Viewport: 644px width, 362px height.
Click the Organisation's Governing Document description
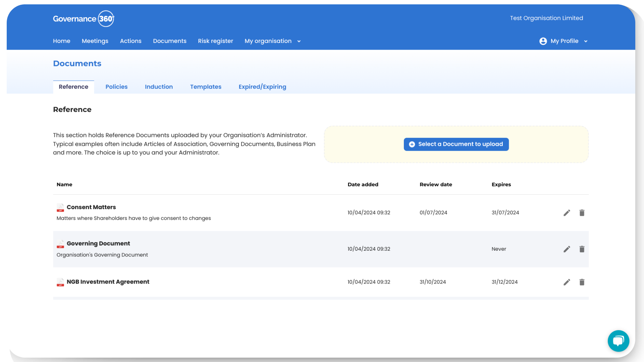[x=102, y=255]
